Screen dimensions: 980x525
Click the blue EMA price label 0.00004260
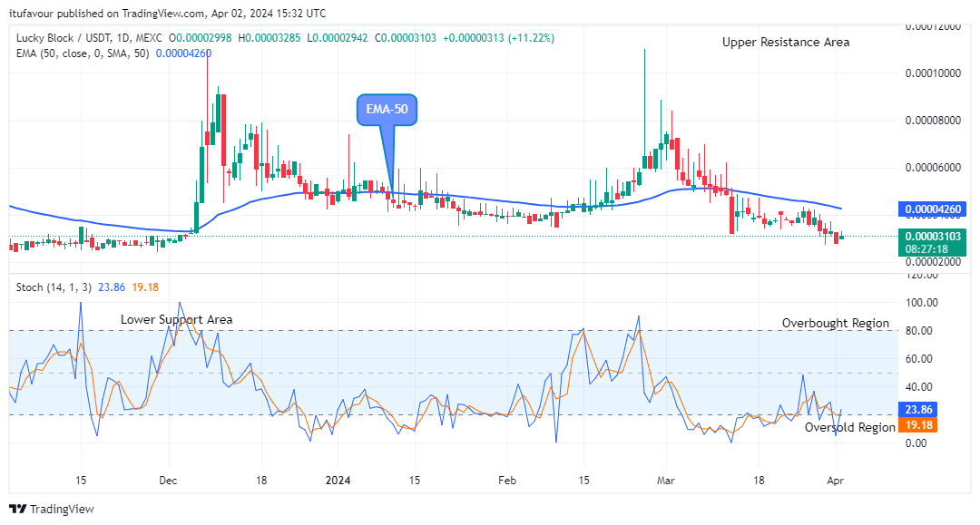[932, 209]
